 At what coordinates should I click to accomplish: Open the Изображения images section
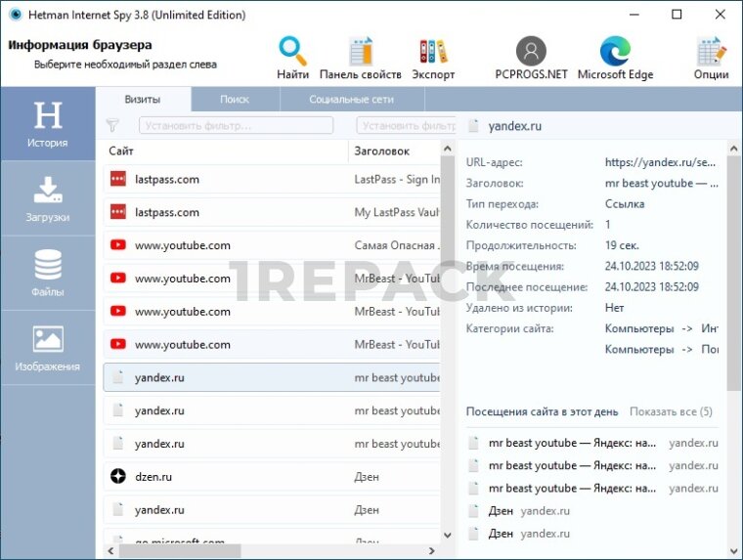coord(47,348)
